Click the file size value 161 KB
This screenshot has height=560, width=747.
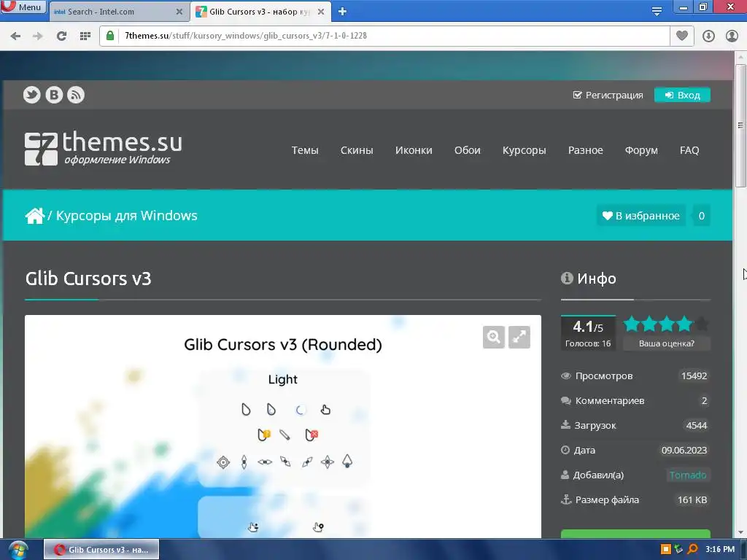[692, 499]
